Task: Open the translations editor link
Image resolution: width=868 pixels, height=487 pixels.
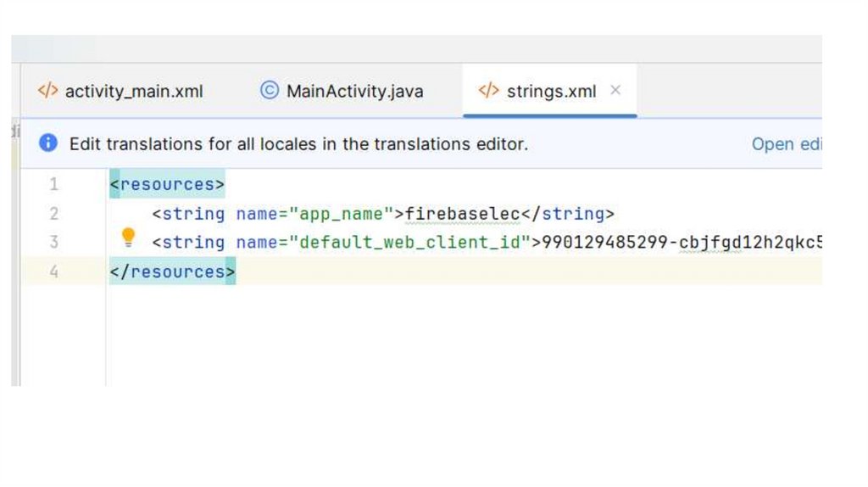Action: click(786, 144)
